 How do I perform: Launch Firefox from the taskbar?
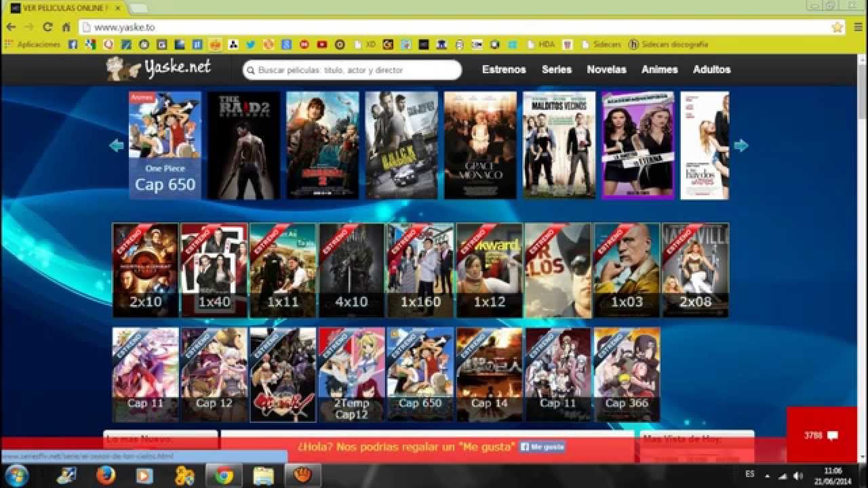pos(105,476)
